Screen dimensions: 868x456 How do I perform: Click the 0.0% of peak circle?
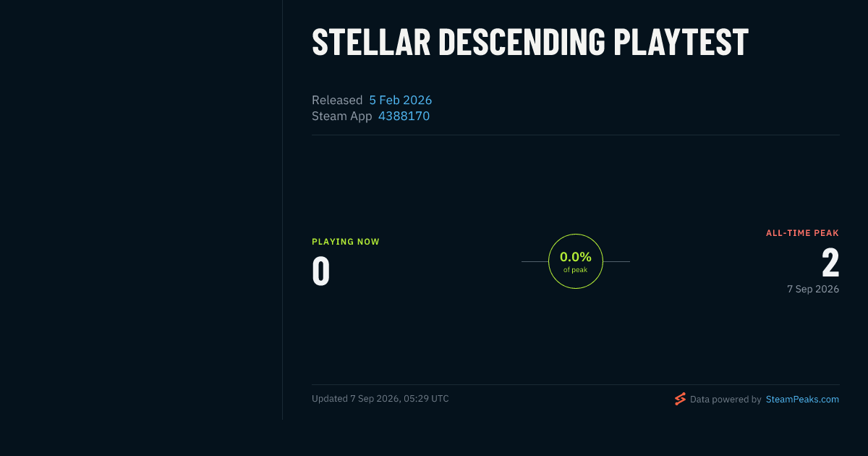pos(576,261)
